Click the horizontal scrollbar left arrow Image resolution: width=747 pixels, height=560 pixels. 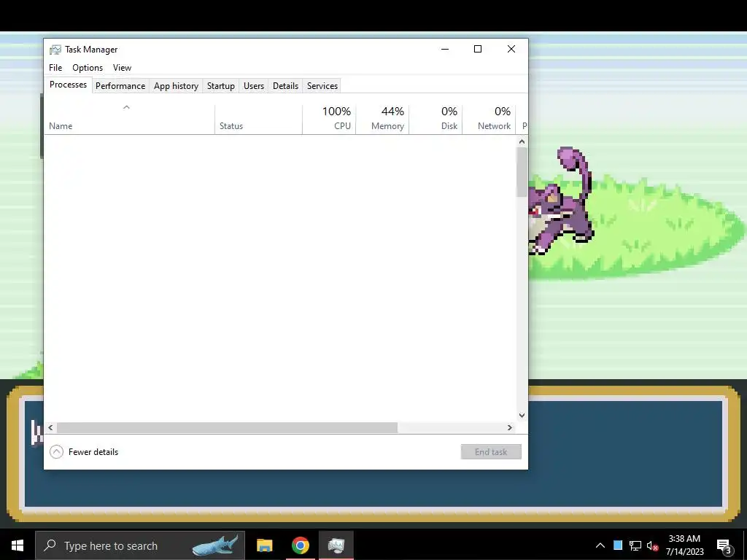(50, 427)
